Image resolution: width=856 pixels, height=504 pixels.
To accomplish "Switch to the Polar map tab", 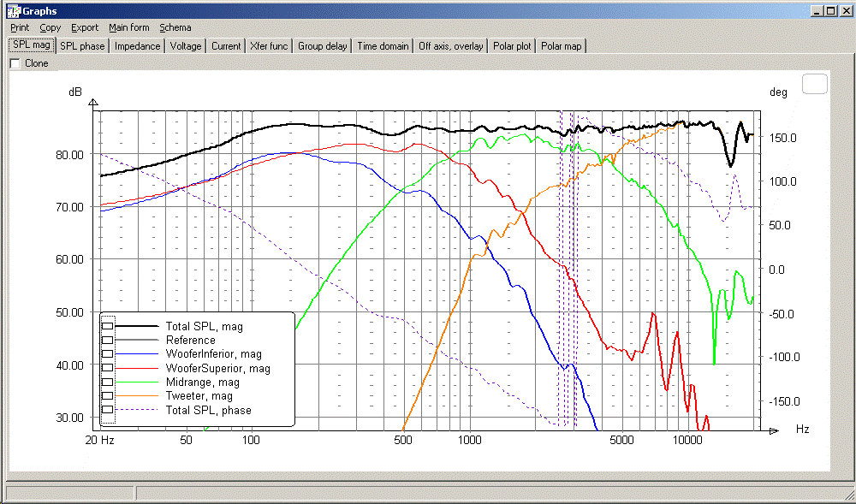I will click(x=562, y=46).
